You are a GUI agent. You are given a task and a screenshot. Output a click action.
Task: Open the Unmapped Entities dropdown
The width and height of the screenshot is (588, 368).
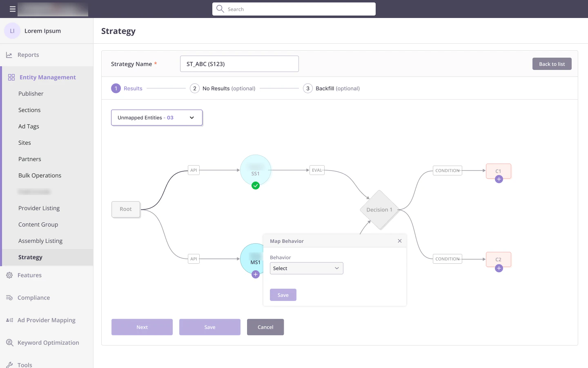click(x=157, y=118)
